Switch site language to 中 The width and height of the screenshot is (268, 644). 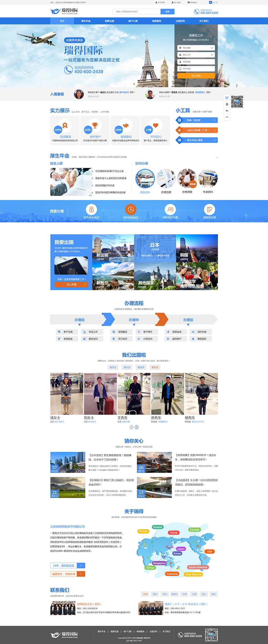[x=210, y=2]
